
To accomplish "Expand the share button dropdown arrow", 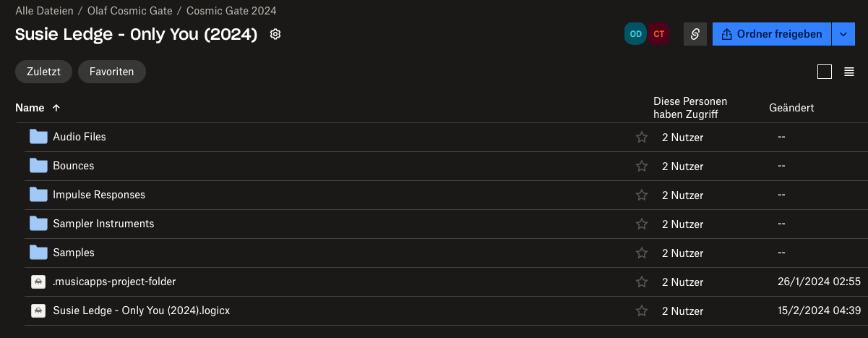I will click(843, 34).
